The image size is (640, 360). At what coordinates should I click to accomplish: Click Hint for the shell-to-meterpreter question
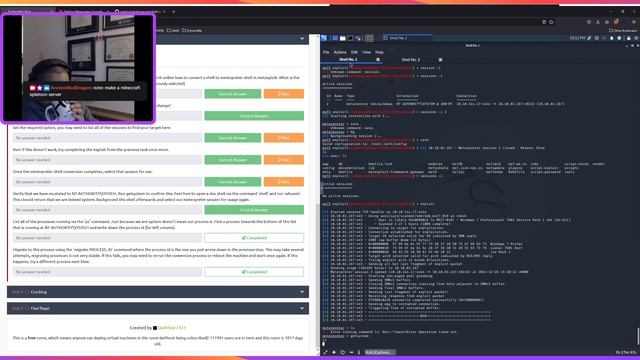[284, 94]
